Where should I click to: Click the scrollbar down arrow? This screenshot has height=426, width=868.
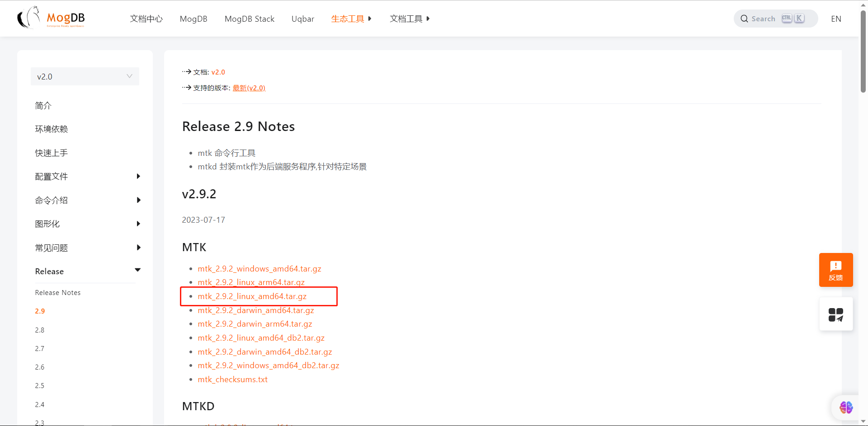point(863,421)
